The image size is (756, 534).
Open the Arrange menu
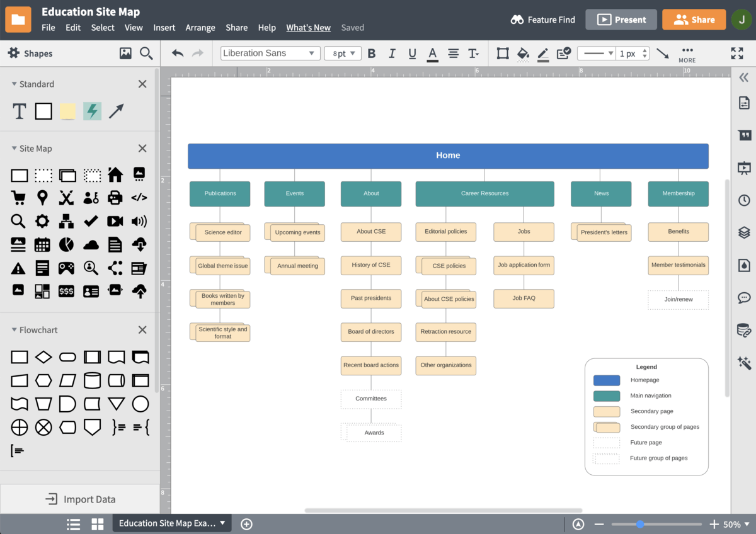click(x=200, y=28)
